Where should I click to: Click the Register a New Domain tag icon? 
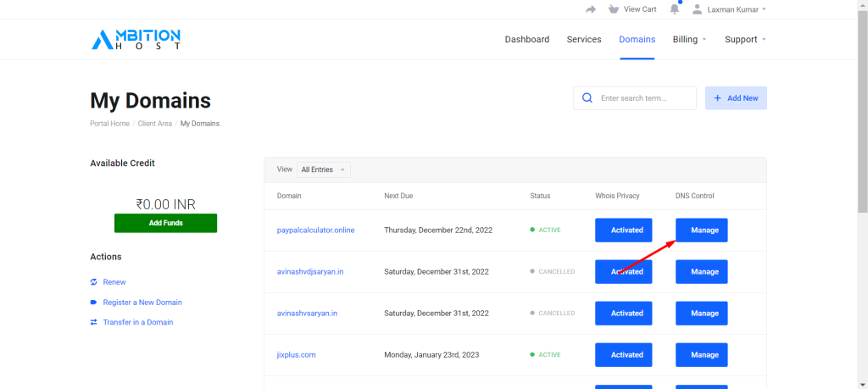[x=93, y=302]
